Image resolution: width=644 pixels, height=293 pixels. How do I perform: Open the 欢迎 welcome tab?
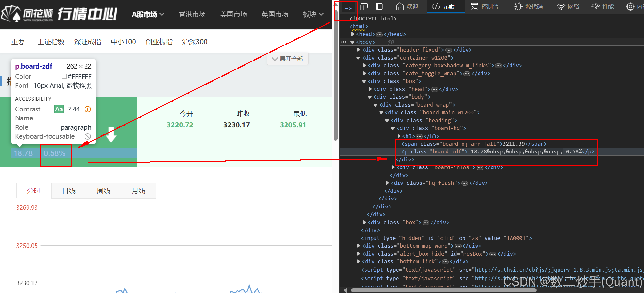(407, 6)
